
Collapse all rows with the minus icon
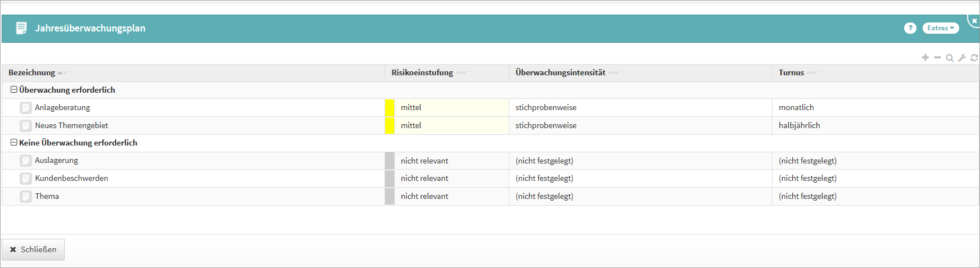pyautogui.click(x=937, y=58)
